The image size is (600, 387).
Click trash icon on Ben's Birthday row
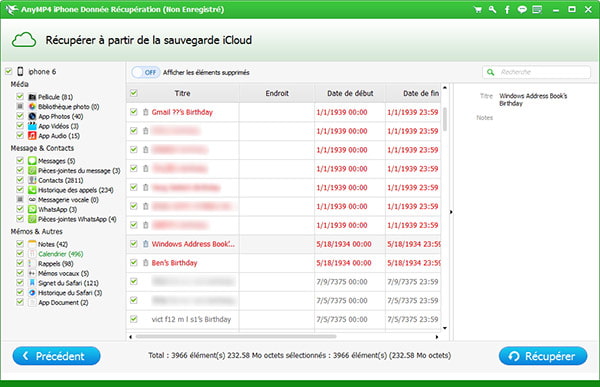pos(145,263)
